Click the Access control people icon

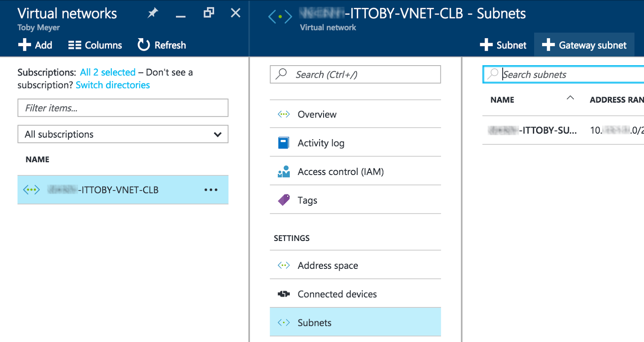click(284, 171)
